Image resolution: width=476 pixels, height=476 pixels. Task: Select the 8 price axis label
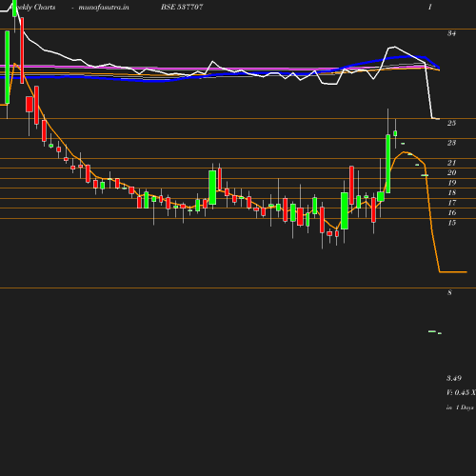(449, 292)
